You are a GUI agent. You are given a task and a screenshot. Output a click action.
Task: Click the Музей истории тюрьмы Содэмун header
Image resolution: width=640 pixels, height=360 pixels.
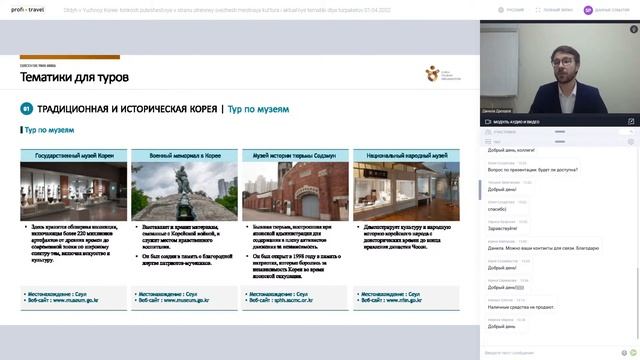(296, 156)
